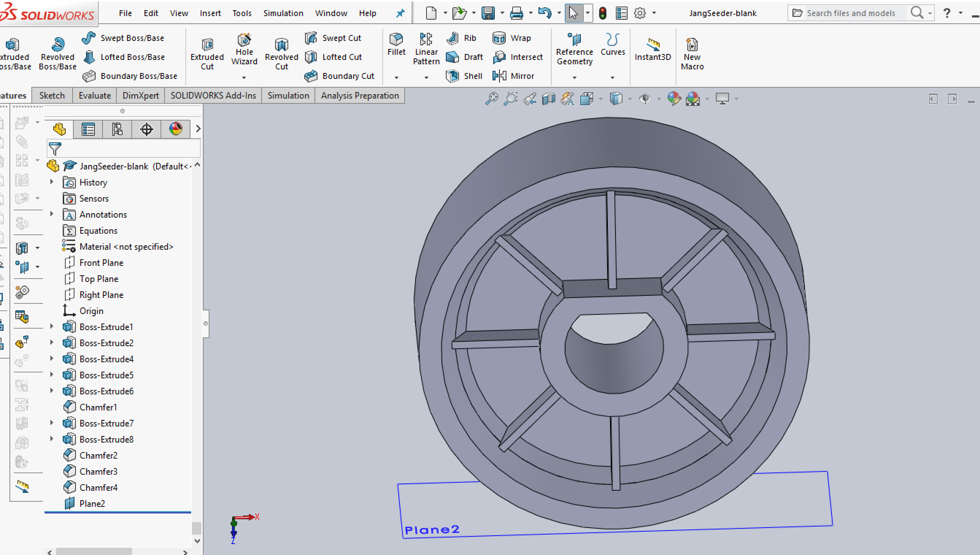The width and height of the screenshot is (980, 555).
Task: Toggle the Select cursor tool
Action: [573, 14]
